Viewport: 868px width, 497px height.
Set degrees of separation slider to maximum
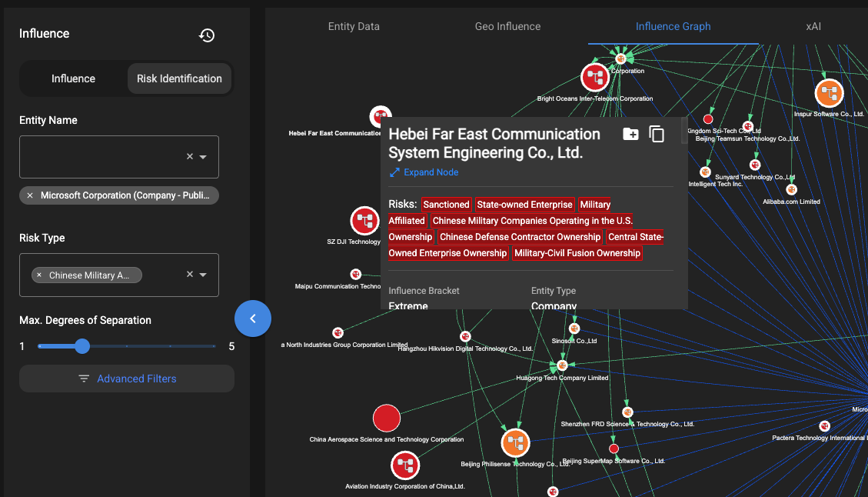coord(214,346)
